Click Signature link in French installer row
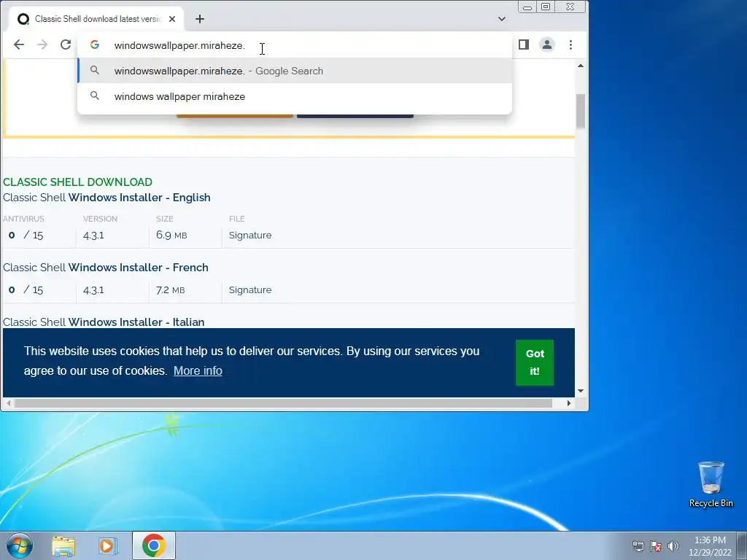The width and height of the screenshot is (747, 560). click(x=250, y=290)
